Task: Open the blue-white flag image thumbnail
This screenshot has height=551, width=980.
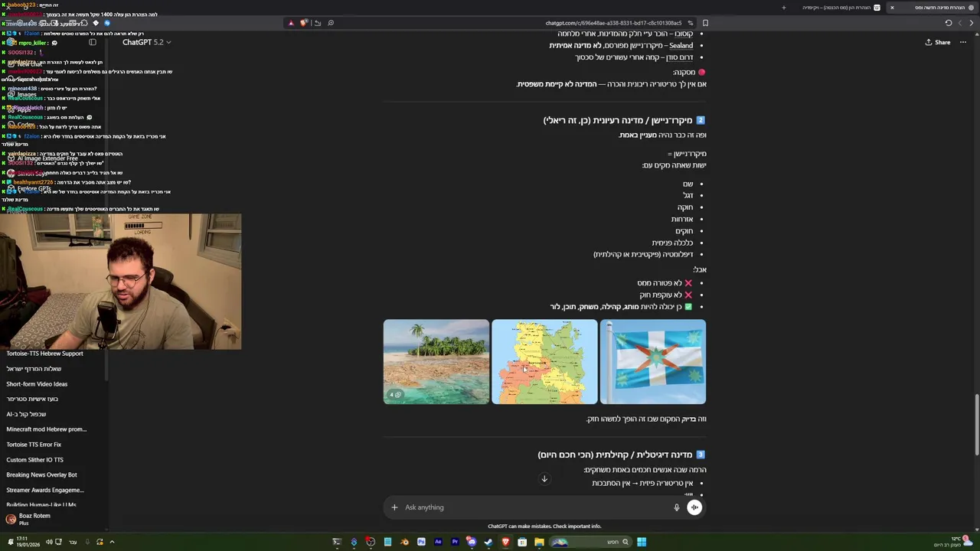Action: [x=653, y=361]
